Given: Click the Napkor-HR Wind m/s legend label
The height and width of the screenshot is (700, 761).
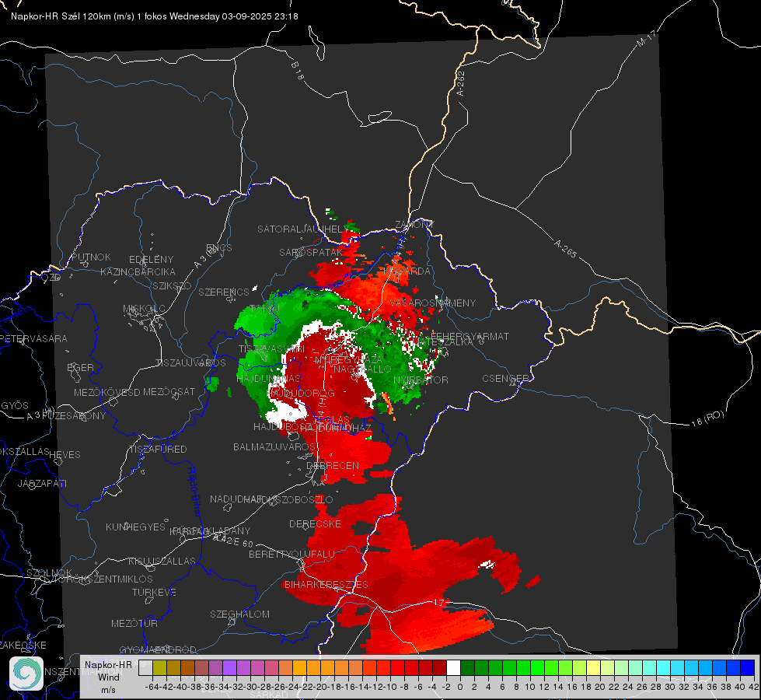Looking at the screenshot, I should 108,677.
